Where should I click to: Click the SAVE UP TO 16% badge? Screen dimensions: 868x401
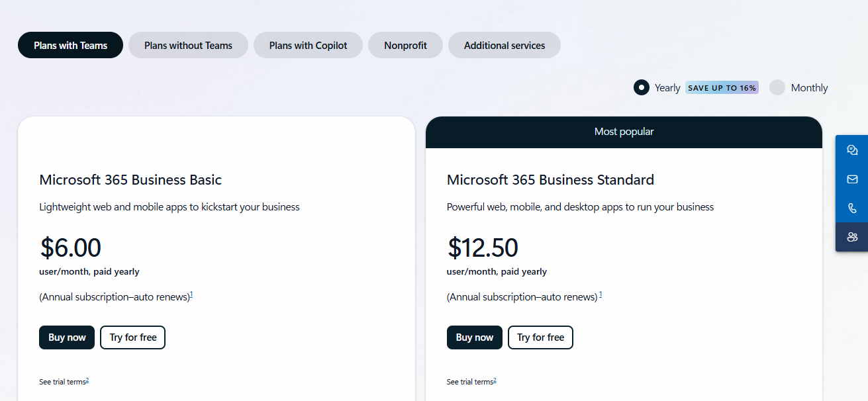coord(722,87)
